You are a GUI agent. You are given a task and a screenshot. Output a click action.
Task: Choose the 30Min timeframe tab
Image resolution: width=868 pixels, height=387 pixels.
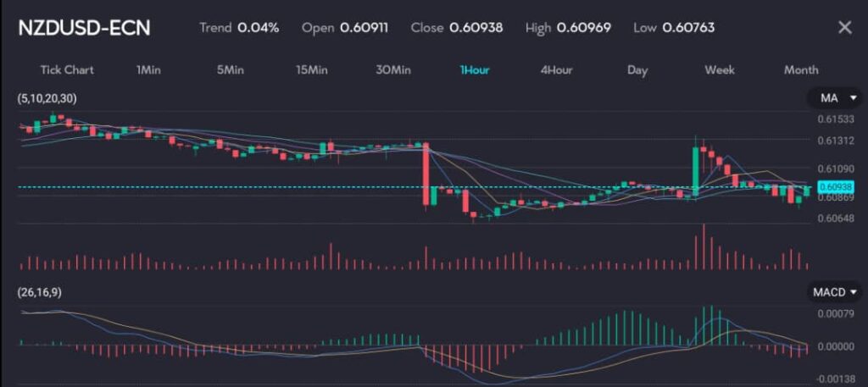click(393, 69)
